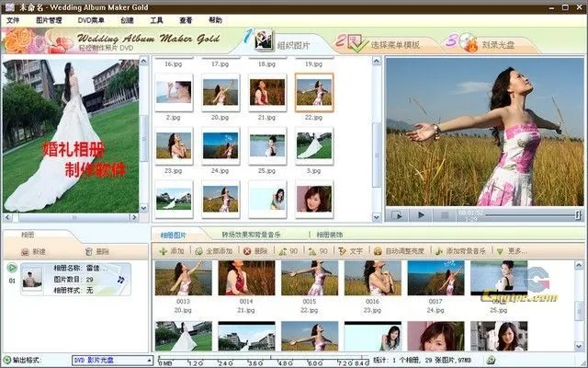Click green play icon beside album 01
The height and width of the screenshot is (368, 588).
[12, 268]
